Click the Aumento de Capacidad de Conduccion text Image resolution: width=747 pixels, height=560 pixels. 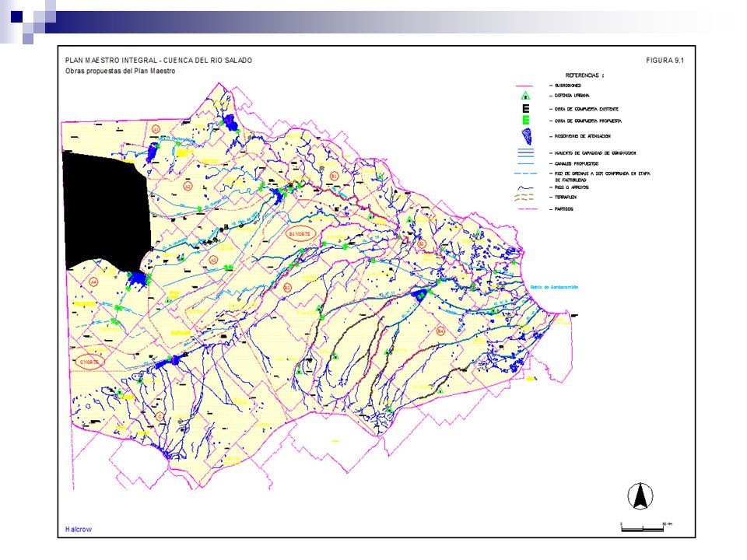pyautogui.click(x=595, y=153)
